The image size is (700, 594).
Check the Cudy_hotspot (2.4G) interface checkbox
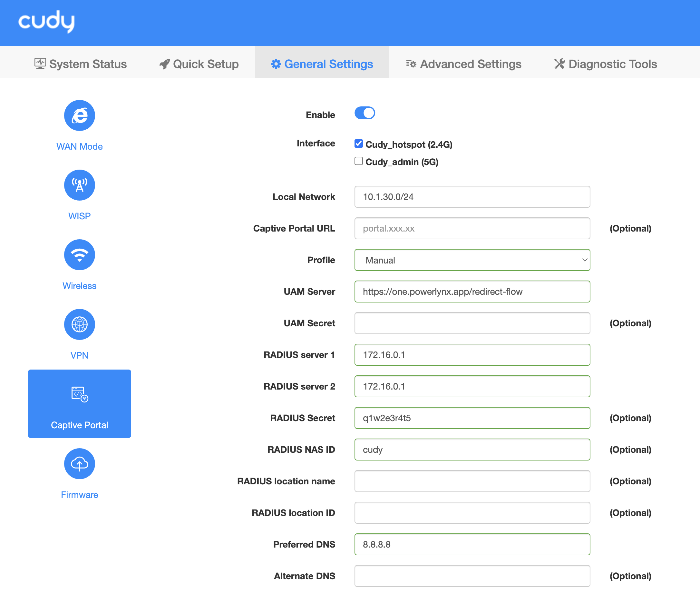click(x=358, y=144)
